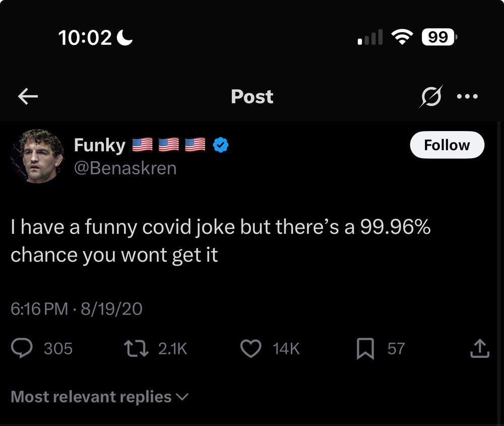This screenshot has height=426, width=504.
Task: Tap the back arrow icon
Action: point(28,97)
